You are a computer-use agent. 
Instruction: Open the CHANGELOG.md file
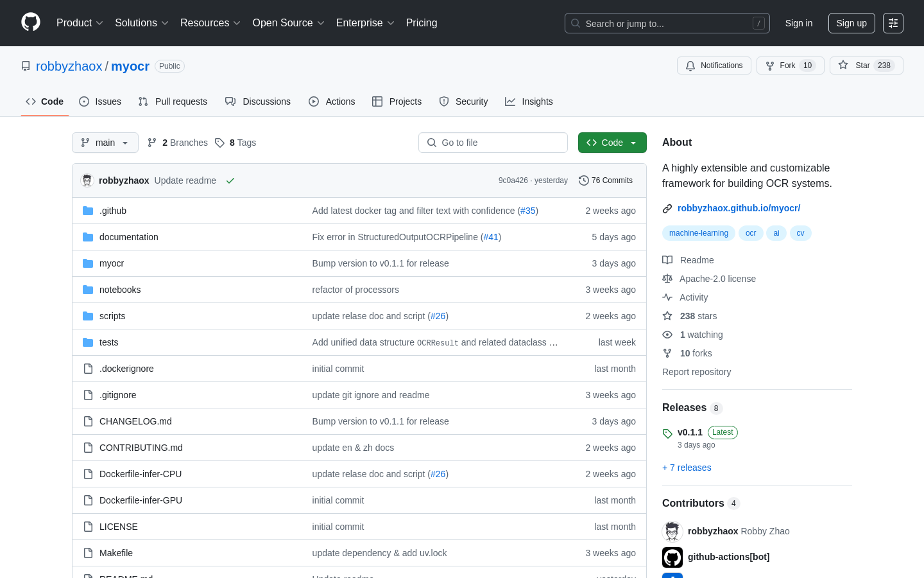coord(135,421)
